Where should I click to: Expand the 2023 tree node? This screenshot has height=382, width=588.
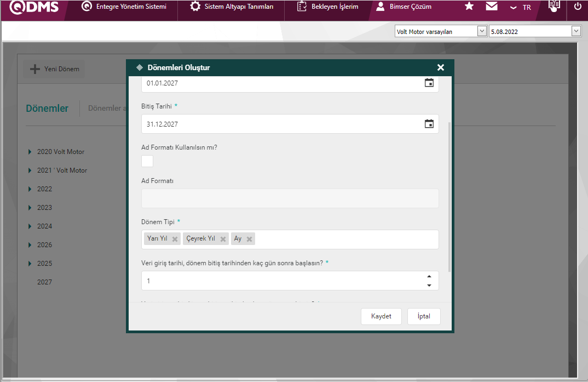tap(30, 208)
